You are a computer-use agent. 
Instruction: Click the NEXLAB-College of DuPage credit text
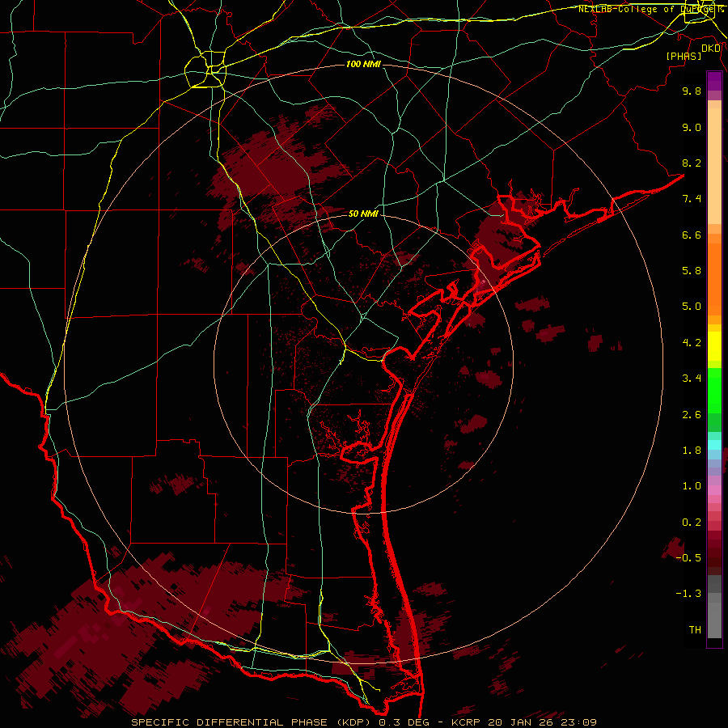650,9
